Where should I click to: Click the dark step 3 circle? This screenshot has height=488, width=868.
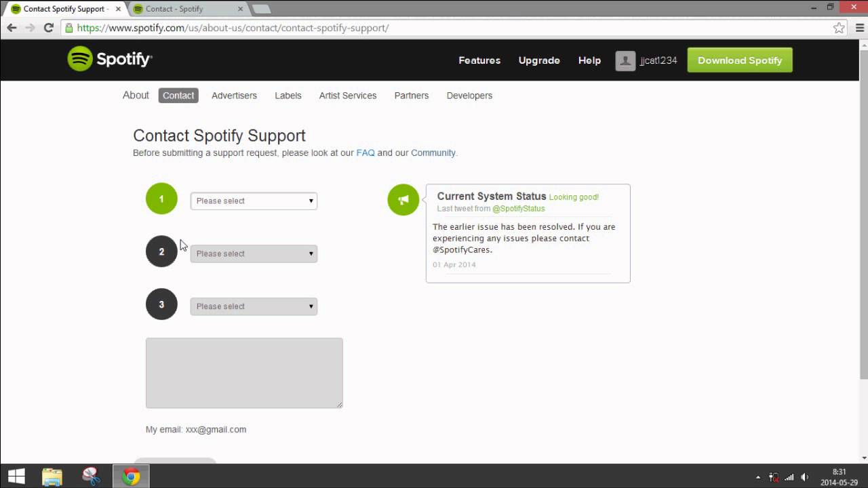(161, 304)
